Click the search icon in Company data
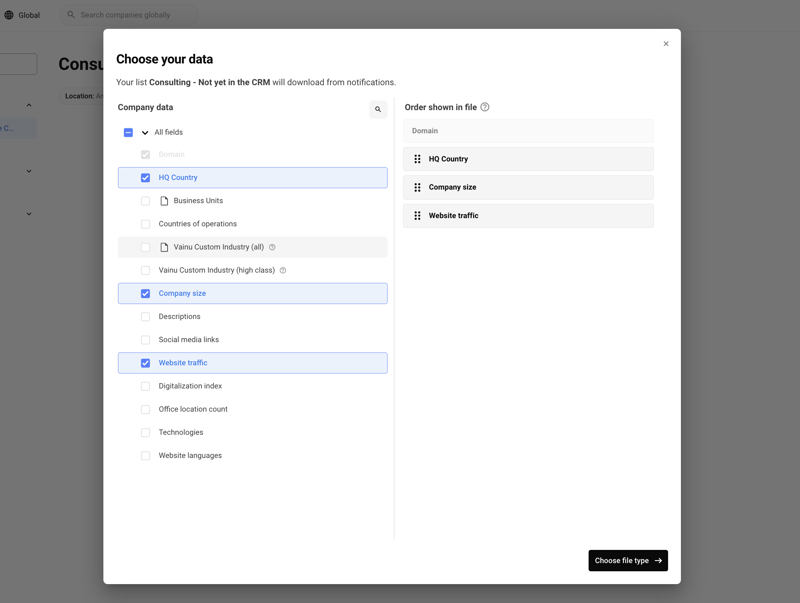 378,110
